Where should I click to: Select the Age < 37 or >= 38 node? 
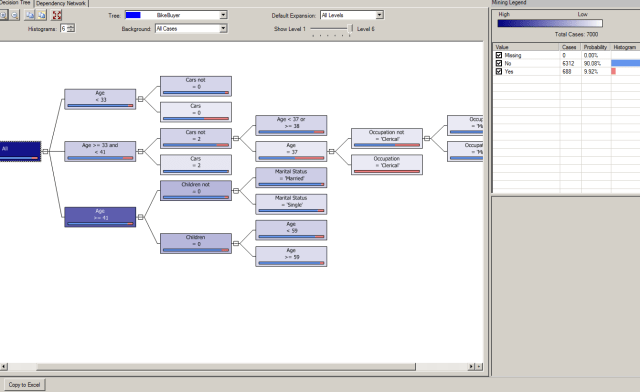pos(291,125)
